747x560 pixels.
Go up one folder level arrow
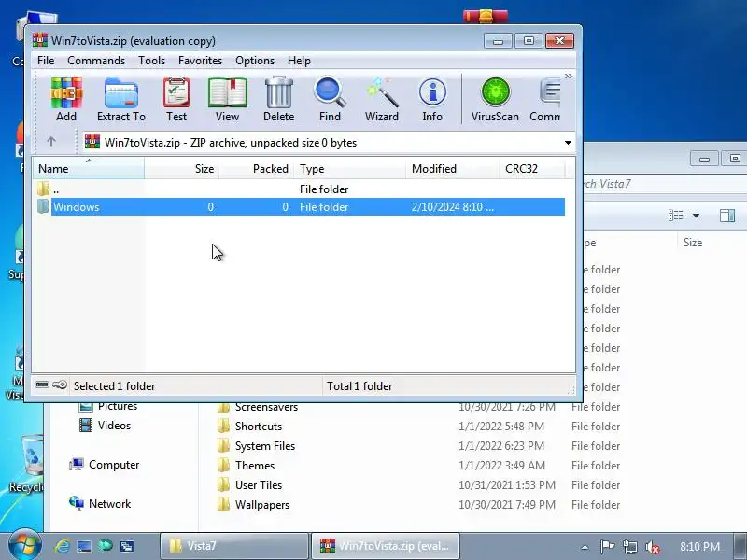(51, 142)
